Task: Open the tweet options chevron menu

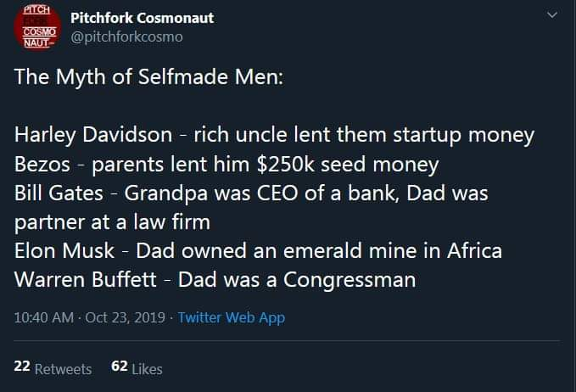Action: coord(553,15)
